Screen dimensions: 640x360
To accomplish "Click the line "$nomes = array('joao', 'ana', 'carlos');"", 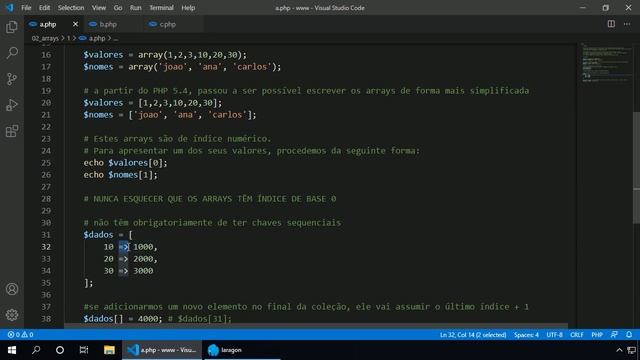I will coord(182,67).
